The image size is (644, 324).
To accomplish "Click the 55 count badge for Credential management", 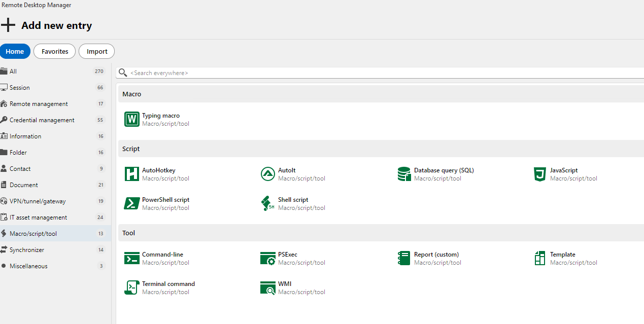I will coord(100,120).
